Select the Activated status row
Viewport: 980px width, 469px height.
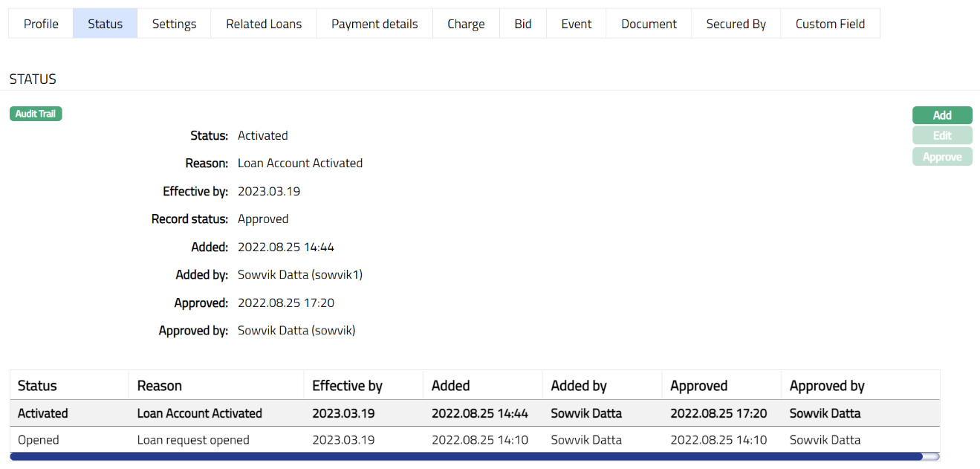[x=43, y=413]
